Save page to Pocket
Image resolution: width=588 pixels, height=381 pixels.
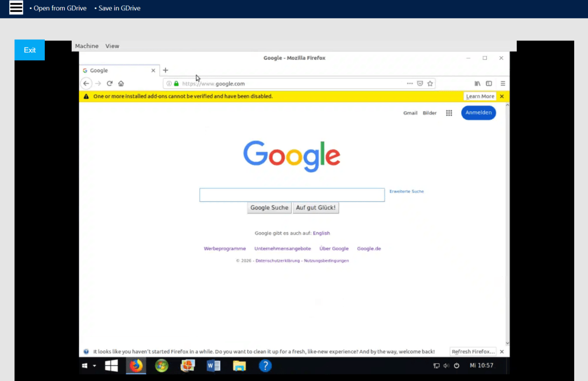(x=420, y=84)
